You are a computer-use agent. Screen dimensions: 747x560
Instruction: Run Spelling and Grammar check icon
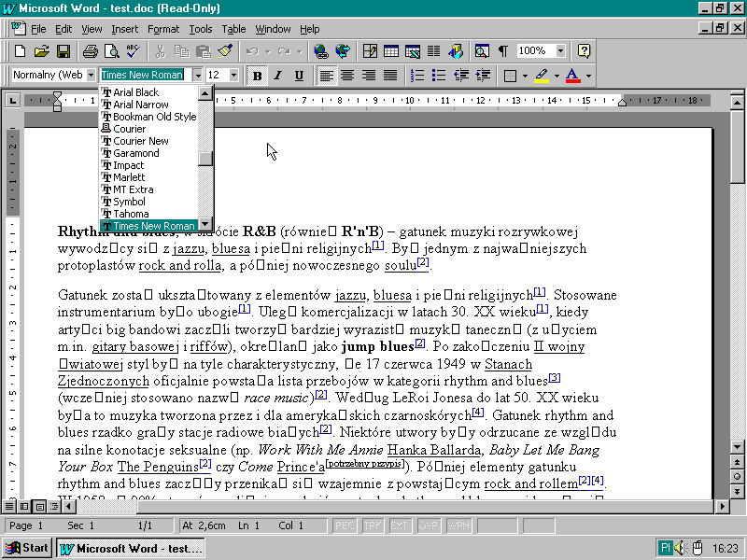(133, 51)
